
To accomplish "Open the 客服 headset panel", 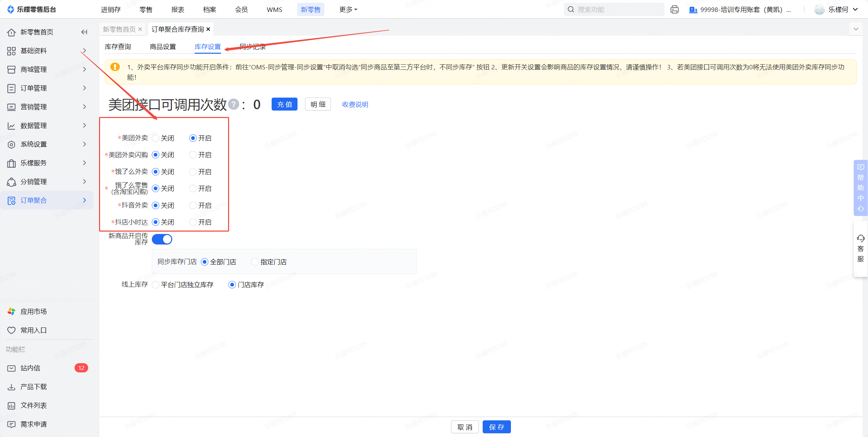I will [861, 248].
